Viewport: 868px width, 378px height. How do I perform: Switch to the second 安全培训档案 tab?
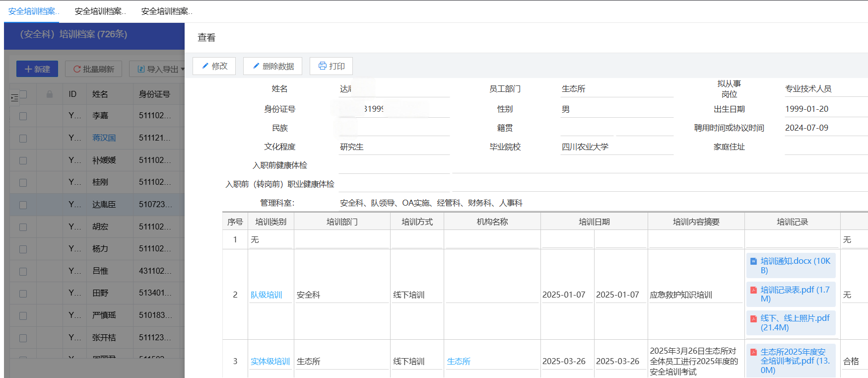pyautogui.click(x=100, y=11)
